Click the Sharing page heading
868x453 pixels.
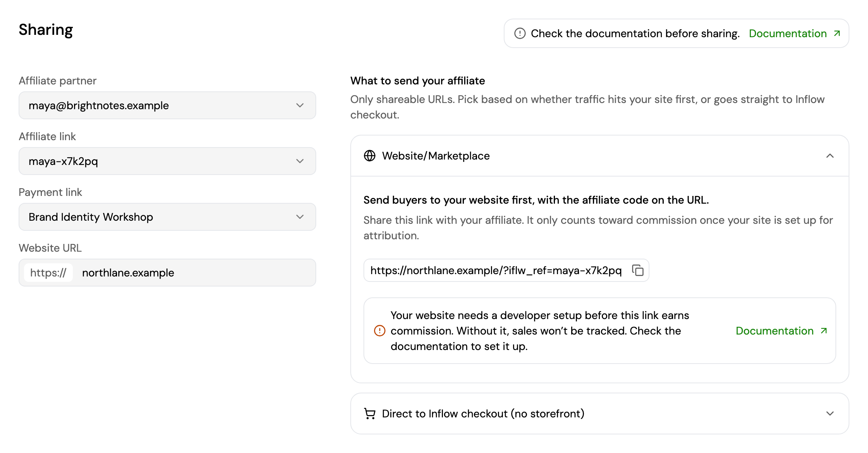(46, 30)
